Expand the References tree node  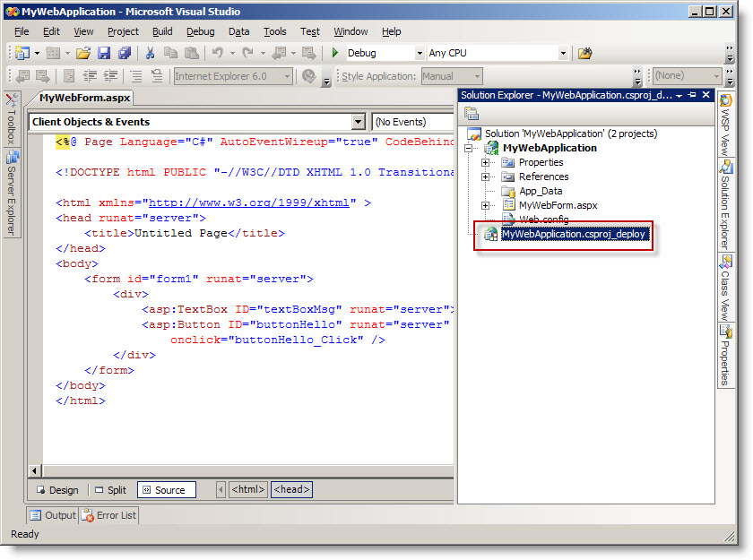(486, 177)
